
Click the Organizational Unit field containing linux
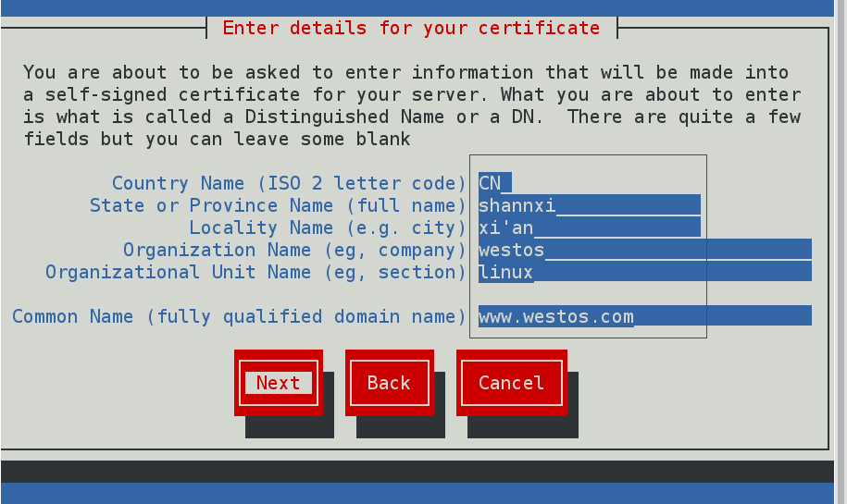(x=645, y=272)
